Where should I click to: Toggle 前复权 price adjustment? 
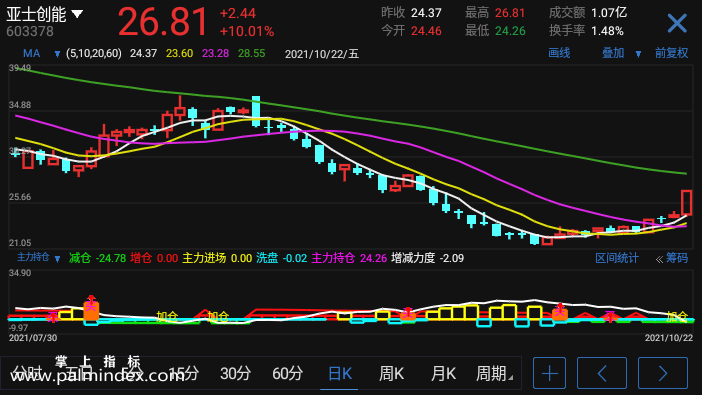point(671,53)
